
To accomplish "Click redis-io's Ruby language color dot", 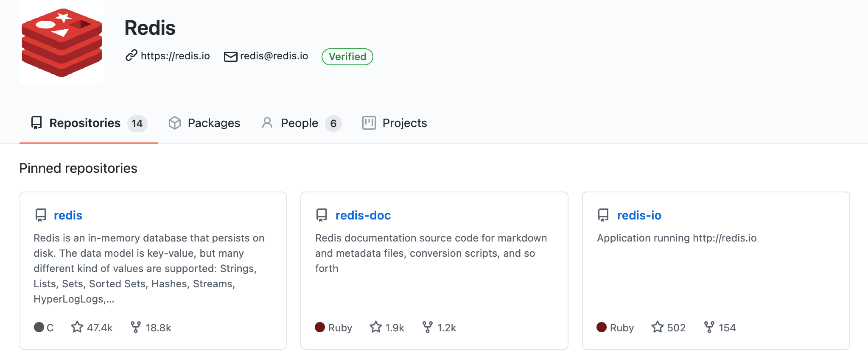I will click(x=602, y=327).
